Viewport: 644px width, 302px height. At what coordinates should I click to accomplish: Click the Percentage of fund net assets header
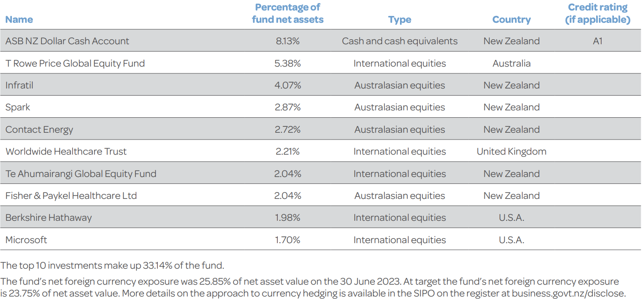click(x=287, y=14)
